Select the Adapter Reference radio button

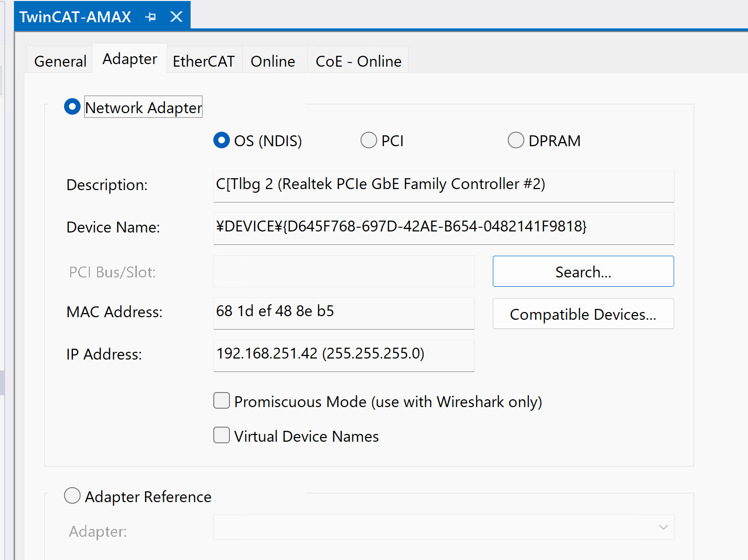(x=72, y=495)
